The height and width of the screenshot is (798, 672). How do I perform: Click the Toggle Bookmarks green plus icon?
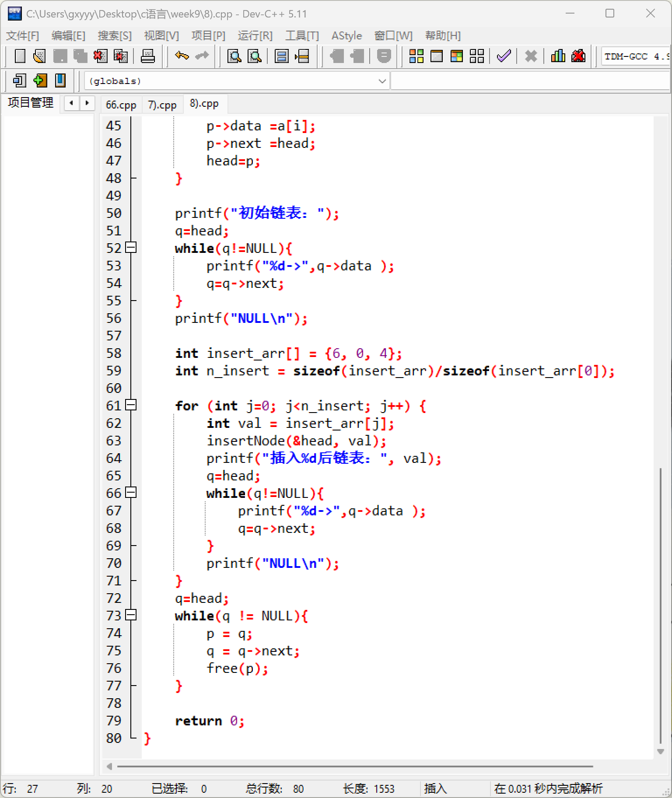coord(40,80)
